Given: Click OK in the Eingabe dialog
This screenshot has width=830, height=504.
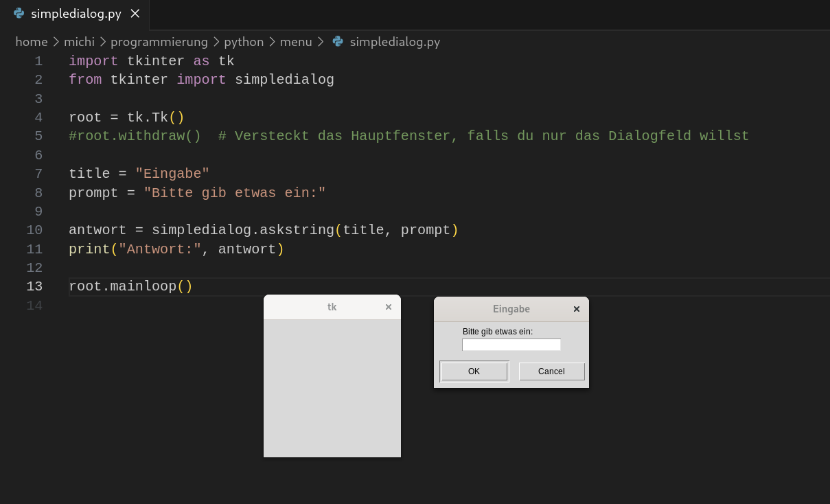Looking at the screenshot, I should click(x=473, y=371).
